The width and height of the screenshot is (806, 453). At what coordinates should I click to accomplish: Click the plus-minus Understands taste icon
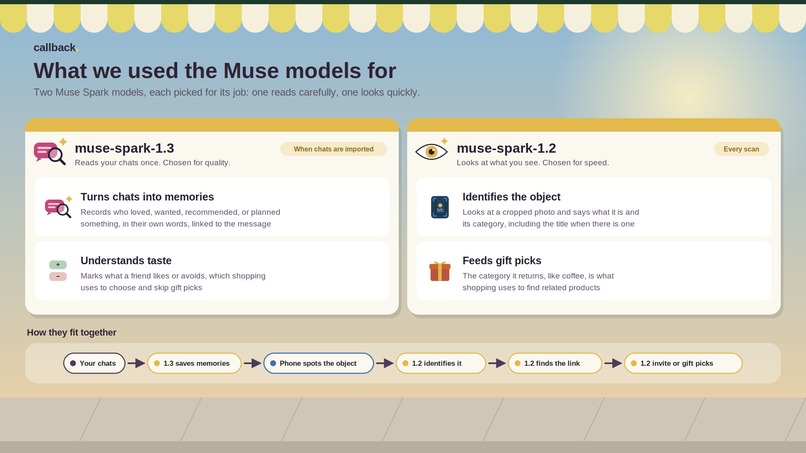[x=58, y=270]
